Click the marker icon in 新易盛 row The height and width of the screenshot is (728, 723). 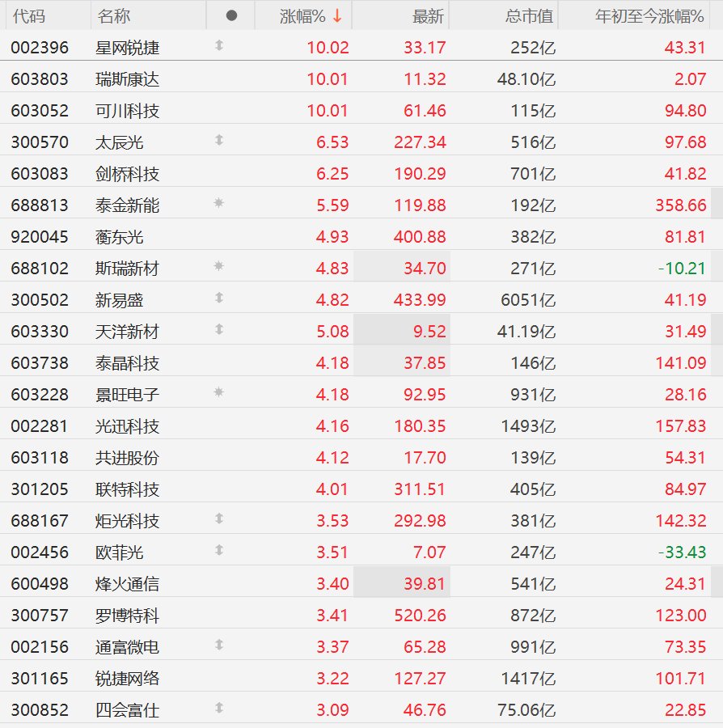(x=219, y=298)
